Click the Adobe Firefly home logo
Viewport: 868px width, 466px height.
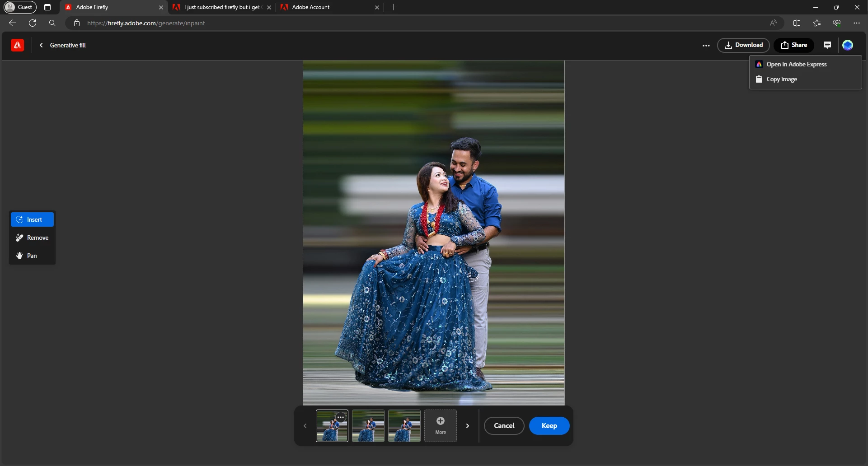point(17,45)
